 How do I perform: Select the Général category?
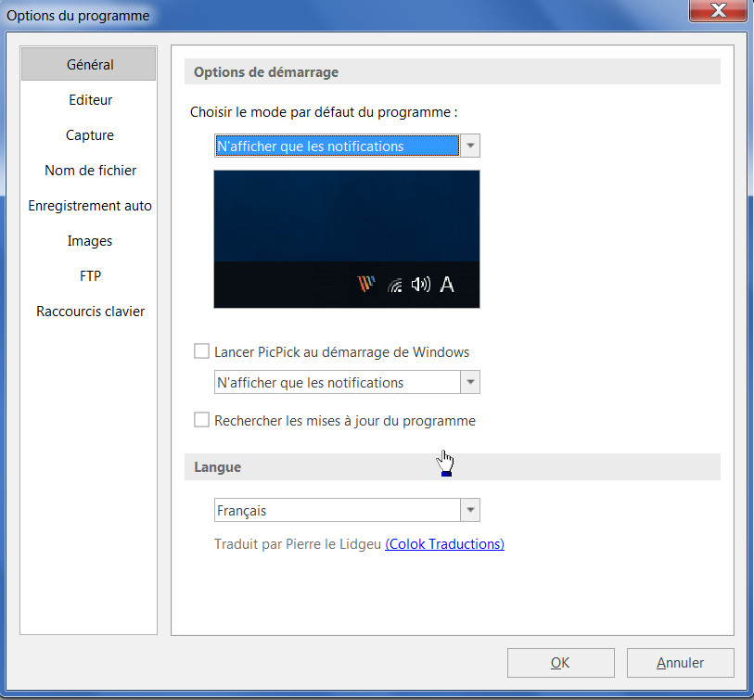[88, 64]
